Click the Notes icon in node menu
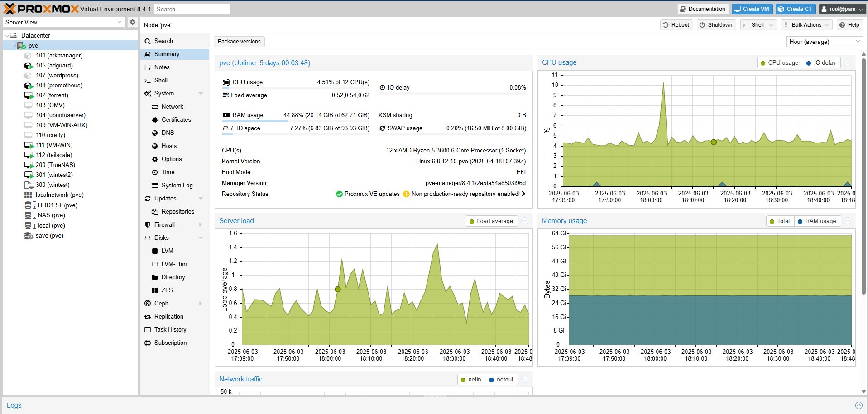Image resolution: width=868 pixels, height=414 pixels. [148, 67]
